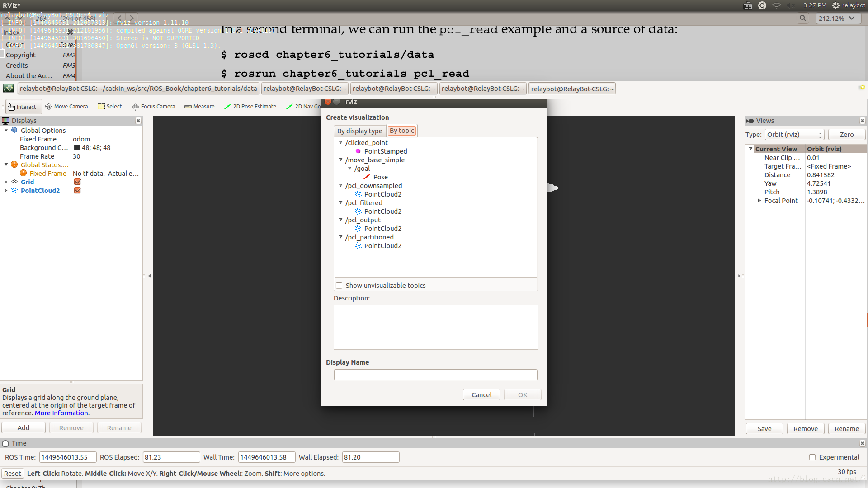This screenshot has height=488, width=868.
Task: Select PointCloud2 under /pcl_output
Action: coord(382,229)
